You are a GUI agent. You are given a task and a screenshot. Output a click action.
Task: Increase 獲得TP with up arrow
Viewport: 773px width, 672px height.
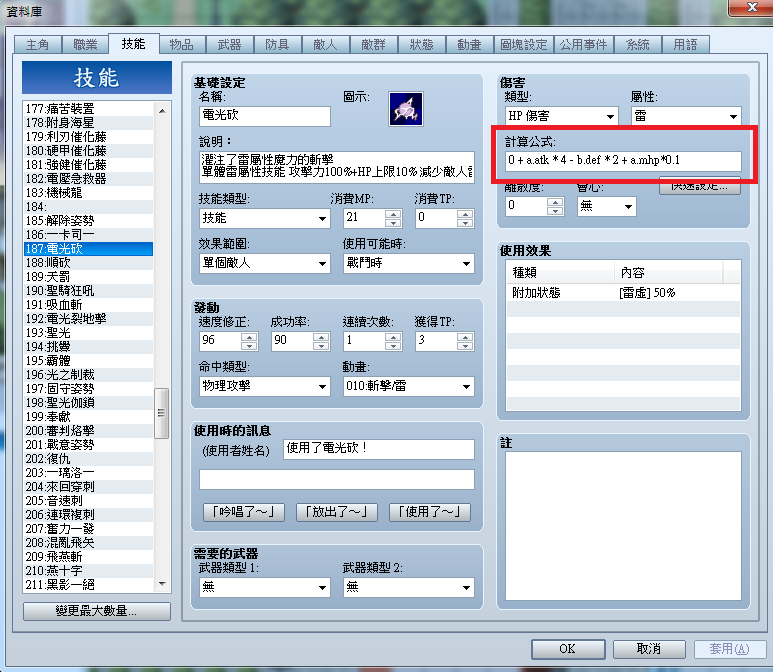[x=465, y=337]
